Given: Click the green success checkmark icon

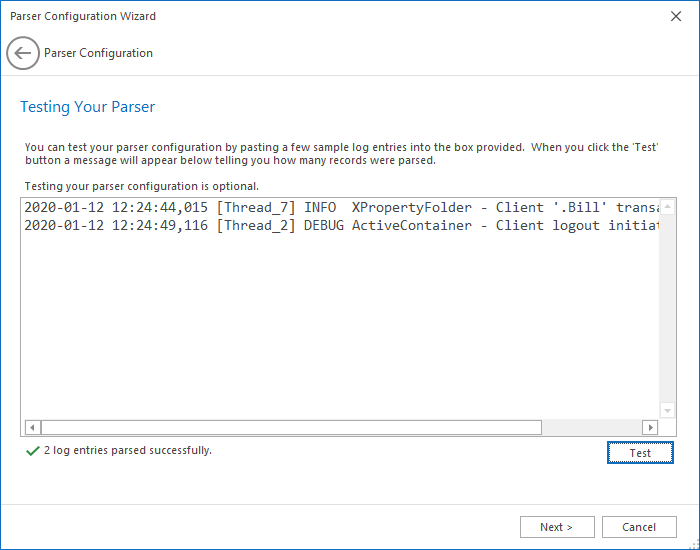Looking at the screenshot, I should click(33, 451).
